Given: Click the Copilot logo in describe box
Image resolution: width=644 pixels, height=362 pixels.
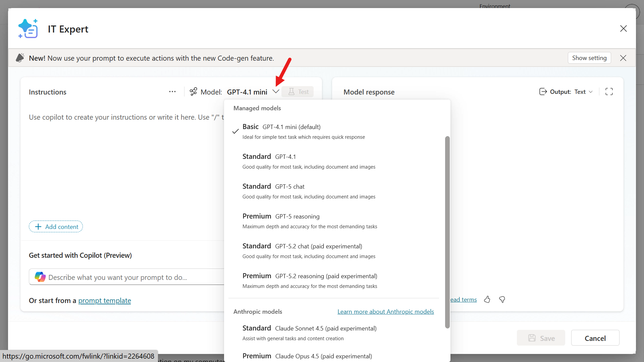Looking at the screenshot, I should 40,277.
